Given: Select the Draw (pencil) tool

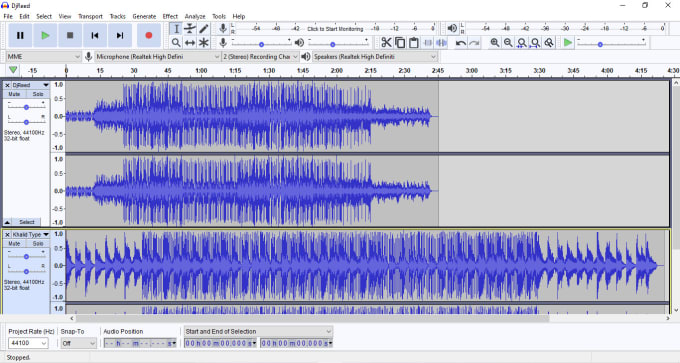Looking at the screenshot, I should click(203, 29).
